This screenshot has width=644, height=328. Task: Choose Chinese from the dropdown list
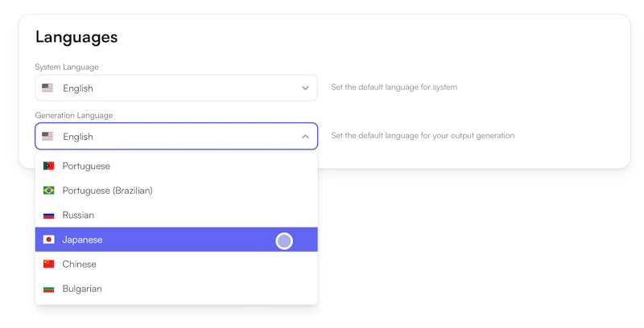point(79,264)
